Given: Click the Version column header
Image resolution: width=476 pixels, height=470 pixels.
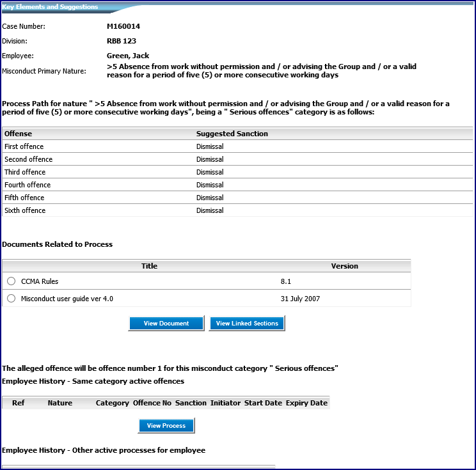Looking at the screenshot, I should (345, 266).
